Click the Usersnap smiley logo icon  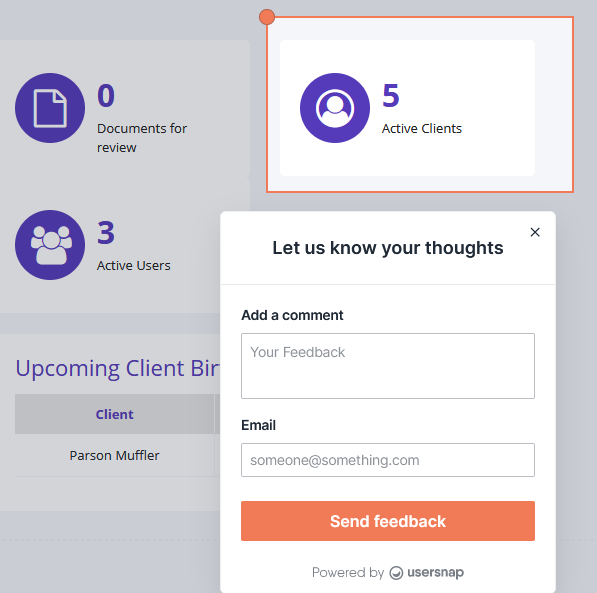(x=396, y=572)
